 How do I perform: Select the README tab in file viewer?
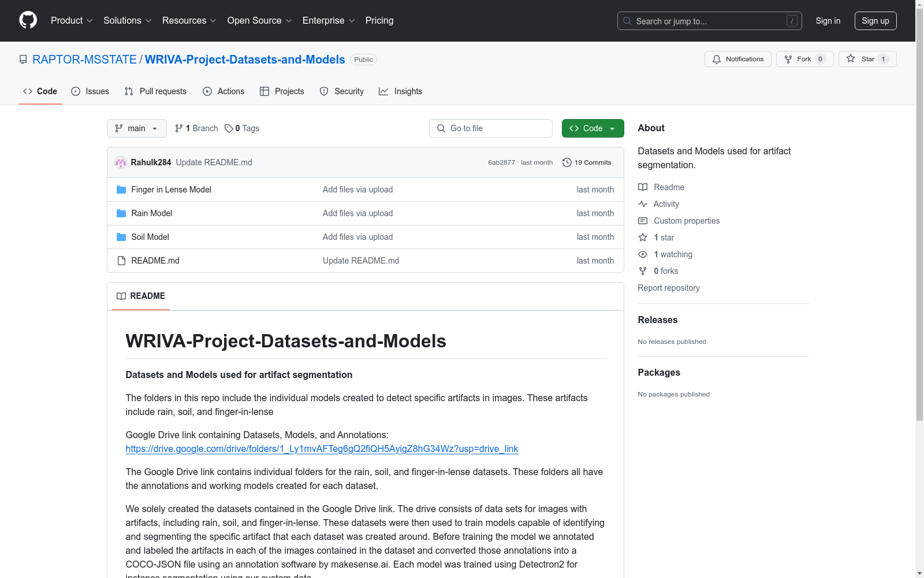pos(141,296)
